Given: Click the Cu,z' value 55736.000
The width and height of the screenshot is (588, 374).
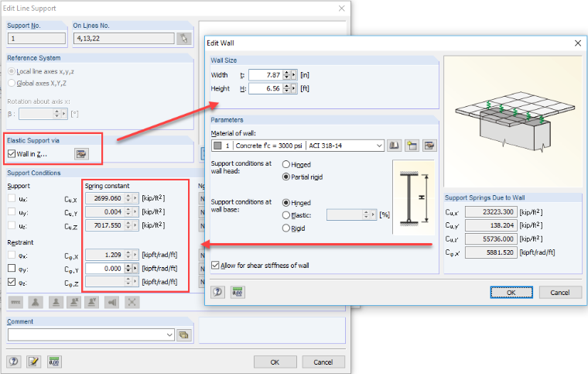Looking at the screenshot, I should point(491,239).
